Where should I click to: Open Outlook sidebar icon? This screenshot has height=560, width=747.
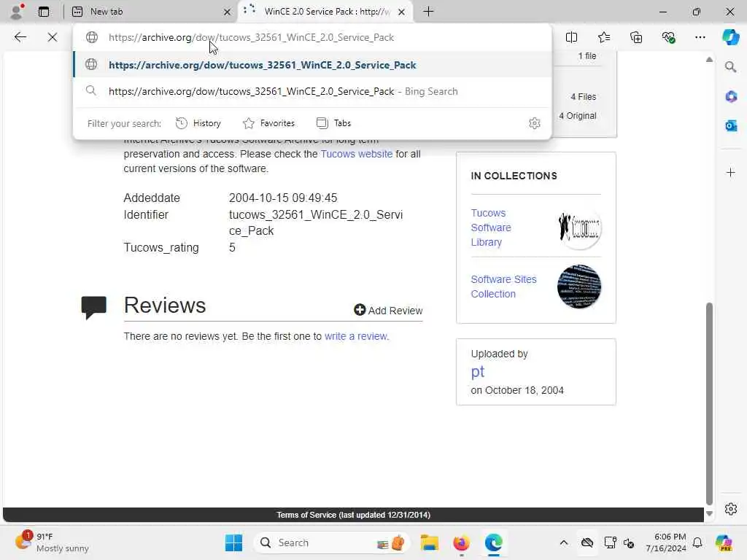click(x=731, y=125)
